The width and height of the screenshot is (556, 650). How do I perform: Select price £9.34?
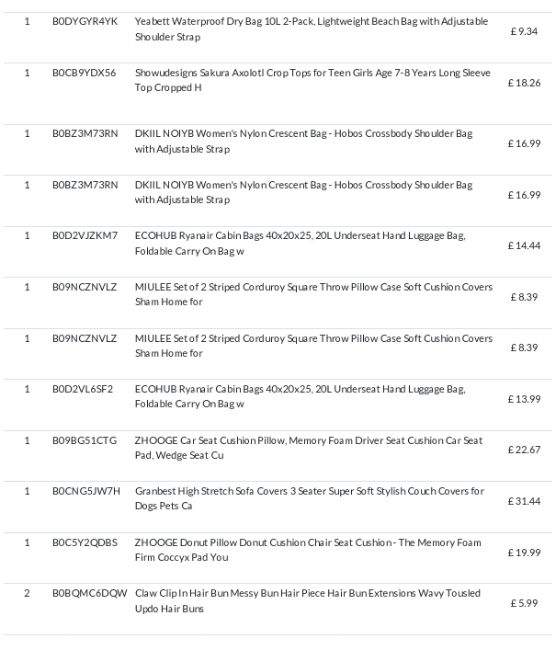click(x=524, y=32)
